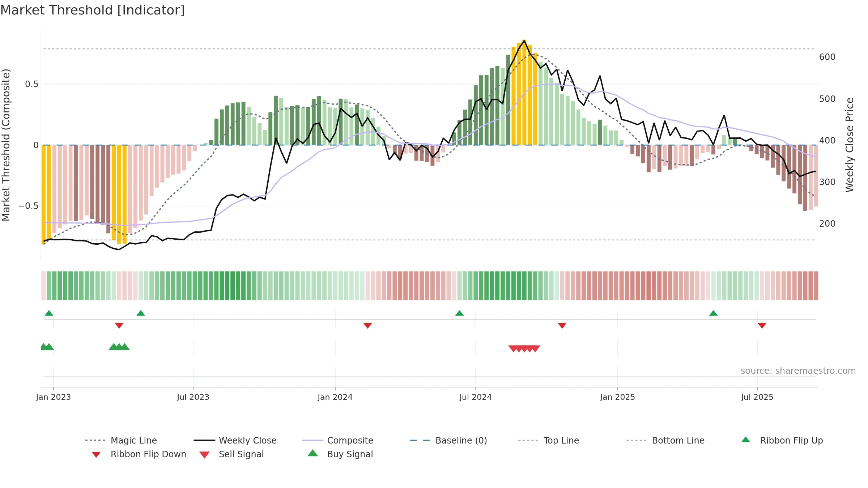Screen dimensions: 868x488
Task: Click the ribbon flip up marker before Jul 2024
Action: pos(459,313)
